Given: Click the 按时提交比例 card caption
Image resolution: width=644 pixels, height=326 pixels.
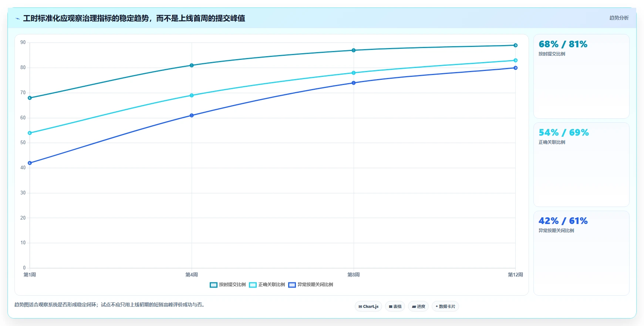Looking at the screenshot, I should tap(552, 54).
